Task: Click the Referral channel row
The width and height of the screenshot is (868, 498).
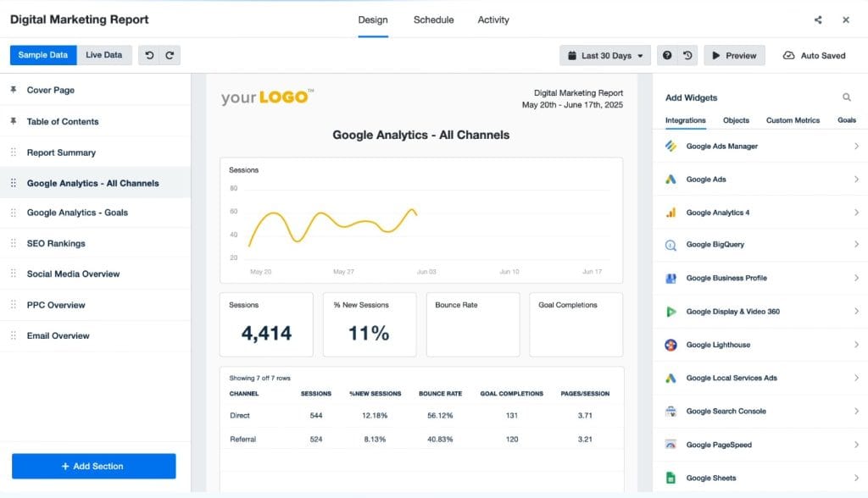Action: tap(421, 439)
